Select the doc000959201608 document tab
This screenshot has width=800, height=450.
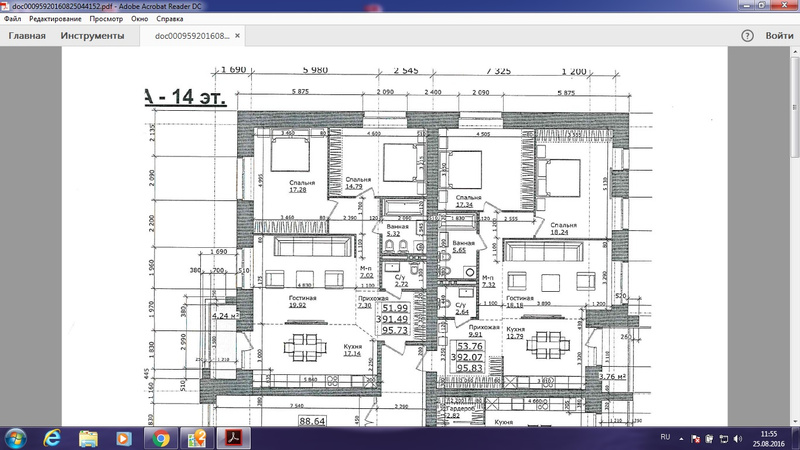[x=192, y=36]
